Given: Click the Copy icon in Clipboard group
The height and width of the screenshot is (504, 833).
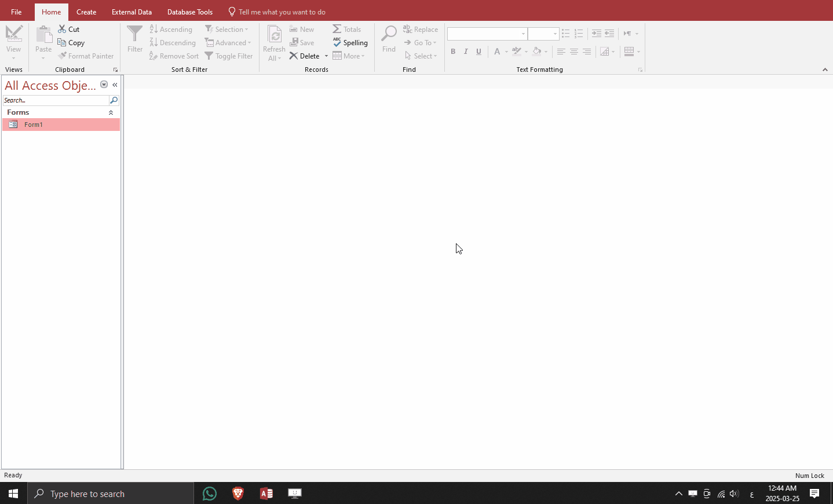Looking at the screenshot, I should [62, 42].
